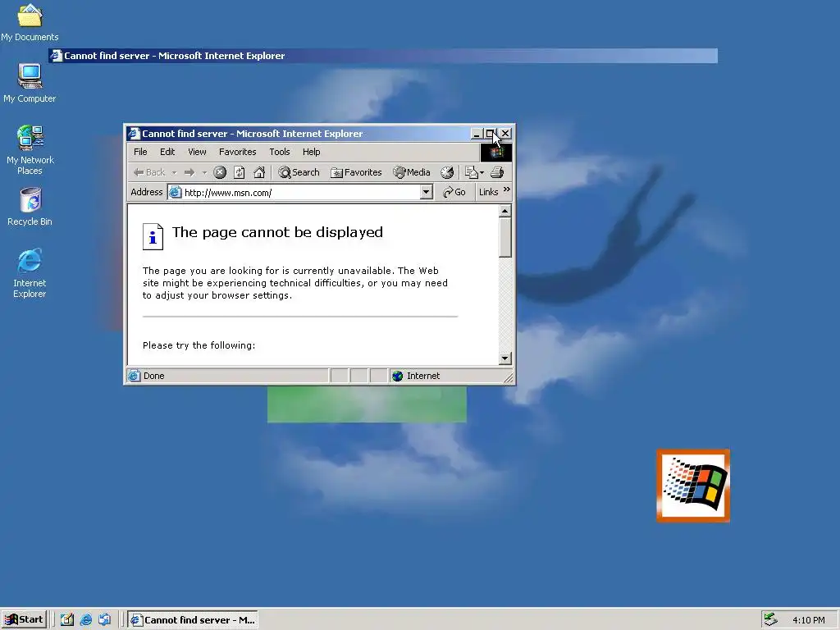Click 'Please try the following:' text
Viewport: 840px width, 630px height.
[x=199, y=345]
